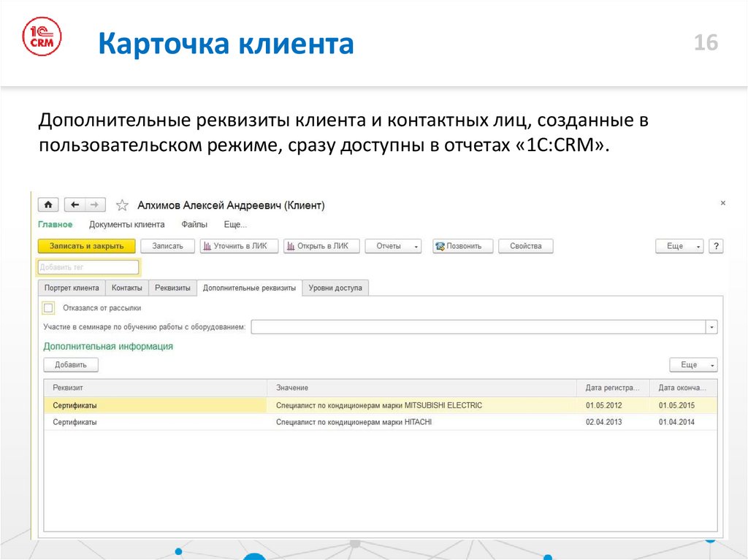
Task: Click the Home icon button
Action: (48, 205)
